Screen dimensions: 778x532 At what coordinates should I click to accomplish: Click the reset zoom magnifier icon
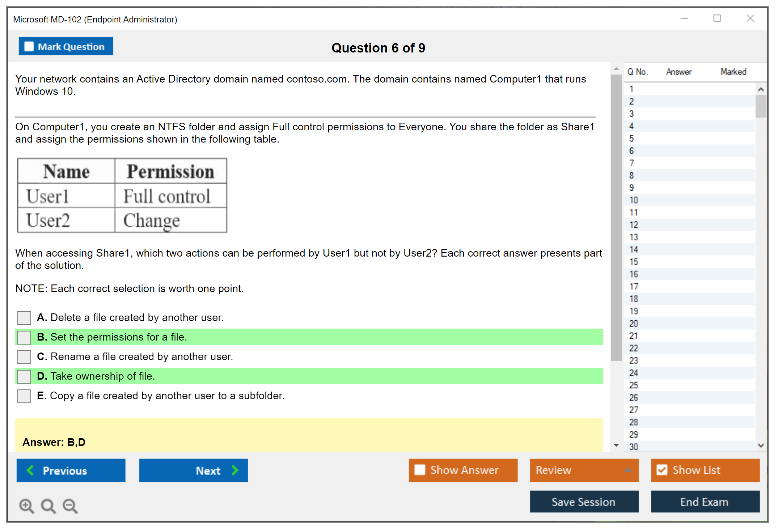pos(48,506)
